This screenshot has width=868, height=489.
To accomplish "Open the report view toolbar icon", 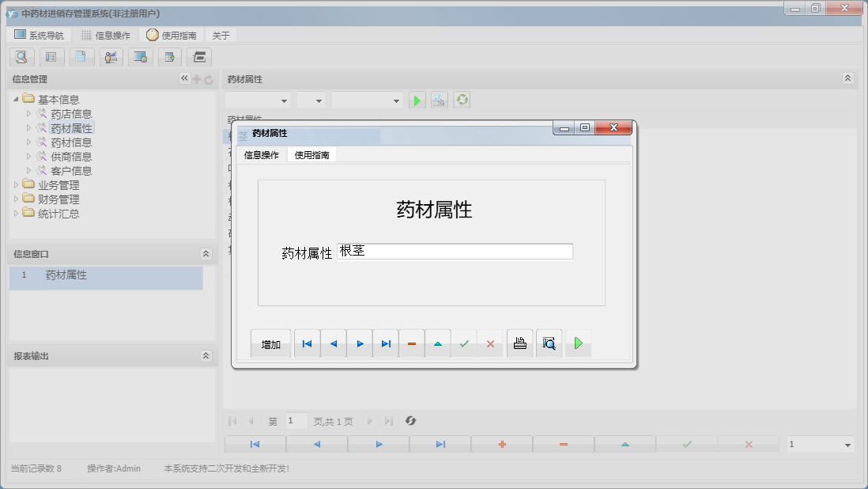I will (51, 57).
